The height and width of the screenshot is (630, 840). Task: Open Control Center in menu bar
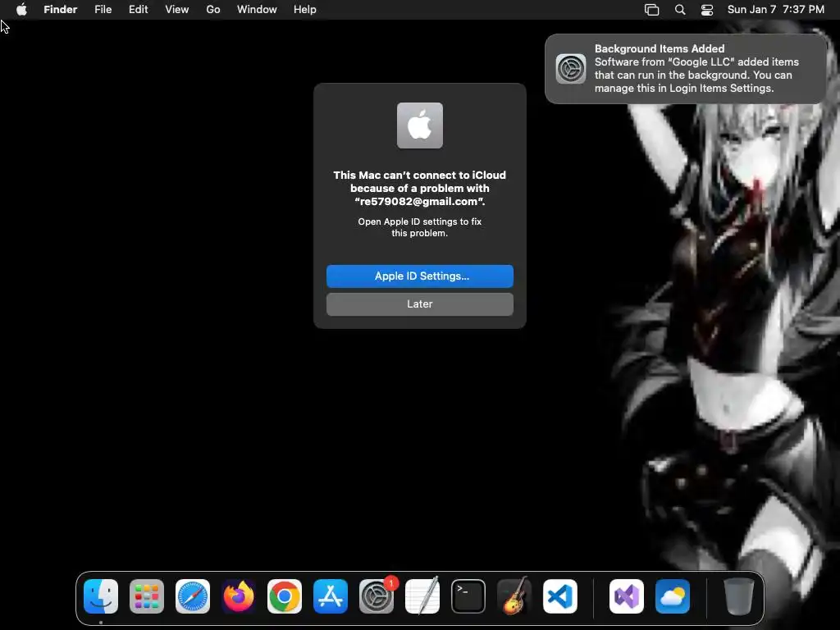[707, 10]
